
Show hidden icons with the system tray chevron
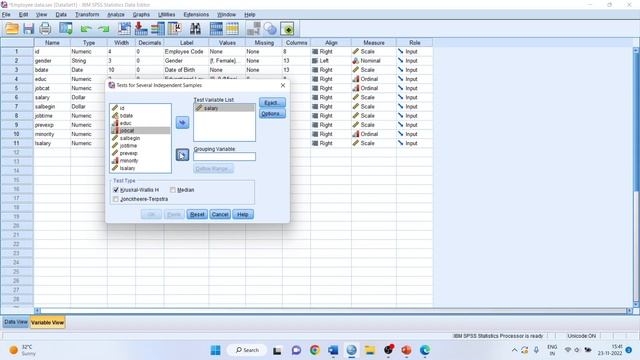coord(514,350)
